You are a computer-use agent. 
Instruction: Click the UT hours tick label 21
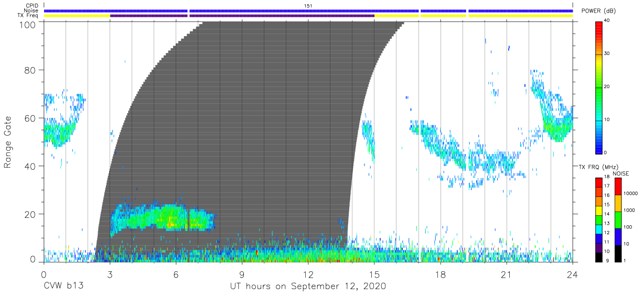[x=507, y=274]
